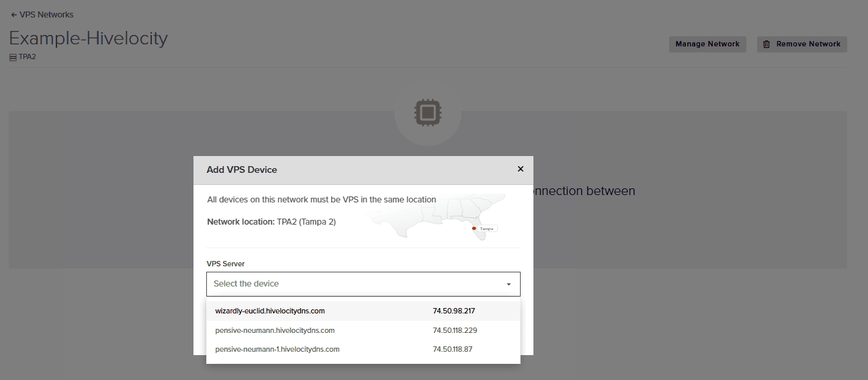Go back to VPS Networks
868x380 pixels.
pos(42,15)
